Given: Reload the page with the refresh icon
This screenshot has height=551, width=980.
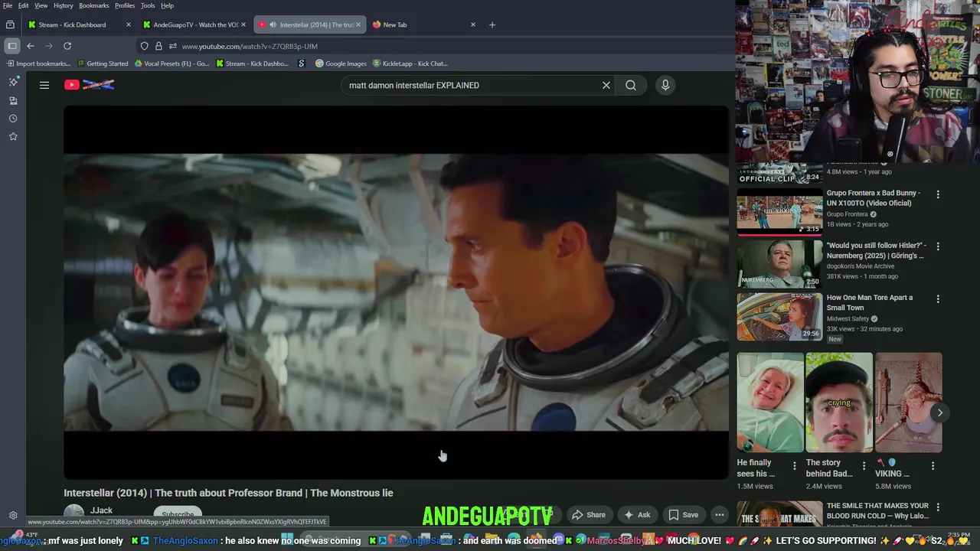Looking at the screenshot, I should click(x=67, y=46).
